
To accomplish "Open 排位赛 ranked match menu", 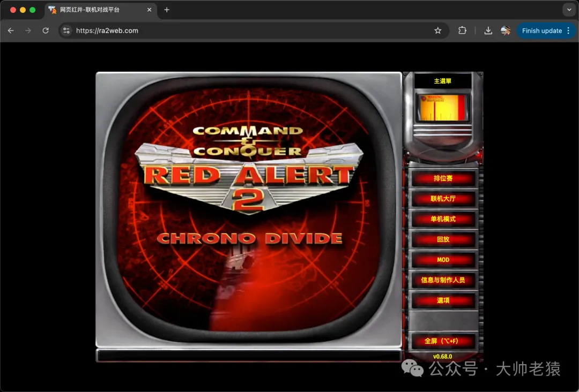I will point(443,178).
